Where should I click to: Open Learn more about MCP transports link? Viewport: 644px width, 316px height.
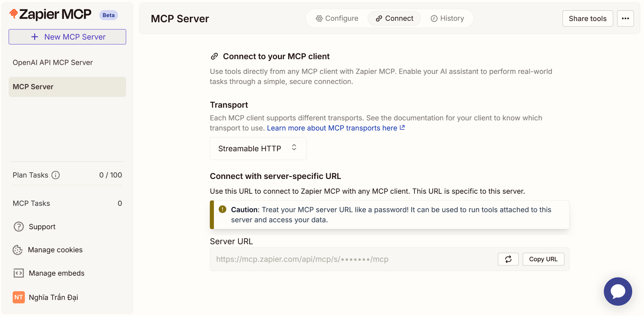pyautogui.click(x=332, y=128)
